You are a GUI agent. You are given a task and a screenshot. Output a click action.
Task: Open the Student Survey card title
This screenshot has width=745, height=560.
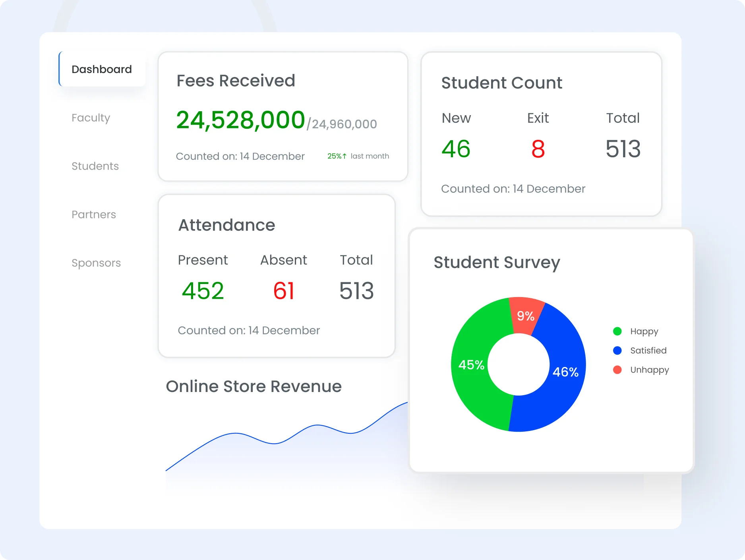tap(497, 263)
